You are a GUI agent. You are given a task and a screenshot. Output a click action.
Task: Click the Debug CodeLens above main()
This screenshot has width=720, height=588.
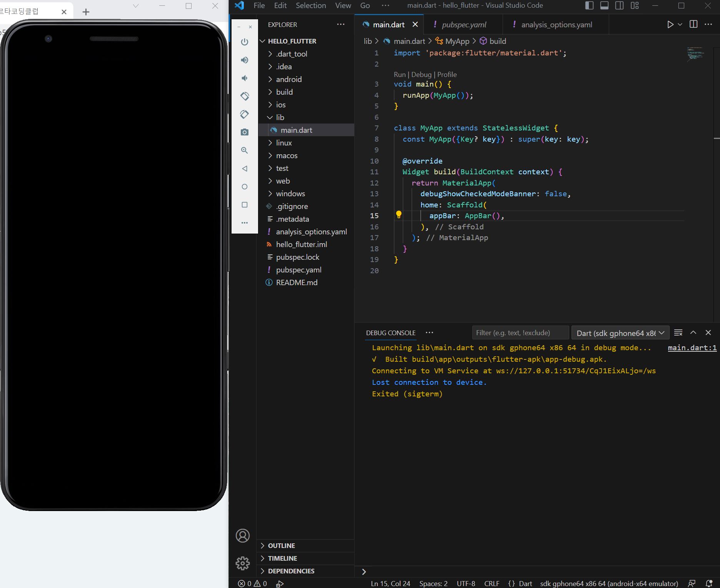(421, 75)
